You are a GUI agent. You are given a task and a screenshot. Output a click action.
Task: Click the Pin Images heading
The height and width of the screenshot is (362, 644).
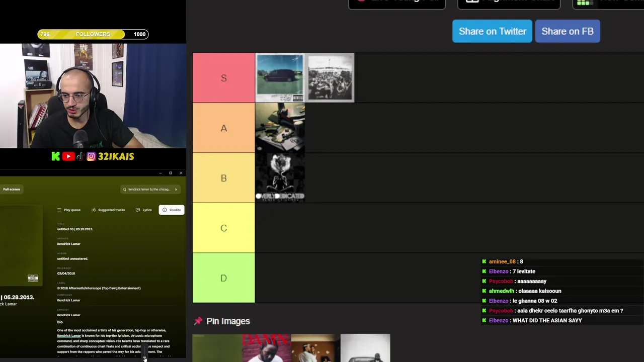tap(228, 321)
